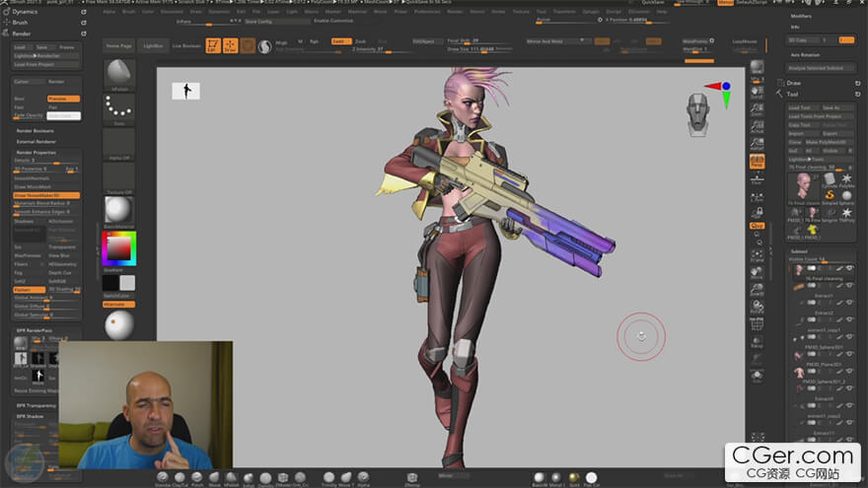This screenshot has width=868, height=488.
Task: Choose the BasicMaterial sphere in bottom shelf
Action: (x=540, y=478)
